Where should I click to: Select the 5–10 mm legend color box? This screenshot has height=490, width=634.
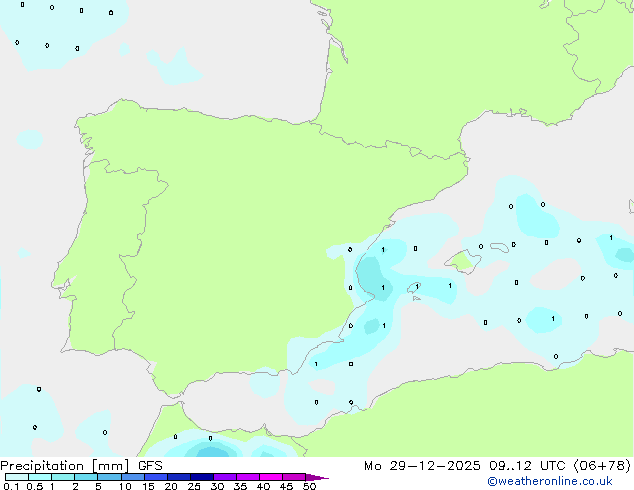[110, 477]
